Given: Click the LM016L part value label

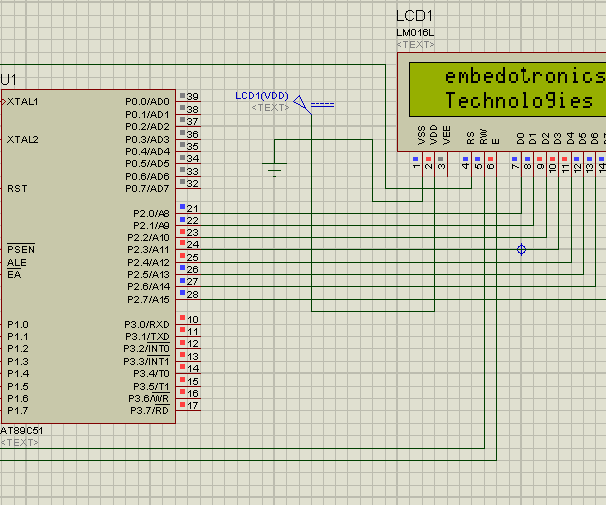Looking at the screenshot, I should [415, 33].
